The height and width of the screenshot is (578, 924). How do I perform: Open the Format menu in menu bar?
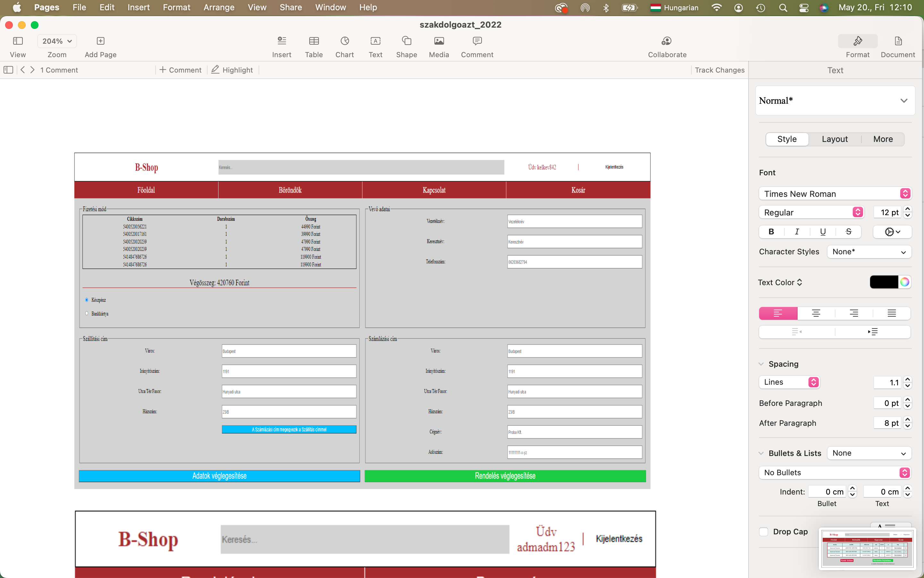click(176, 8)
